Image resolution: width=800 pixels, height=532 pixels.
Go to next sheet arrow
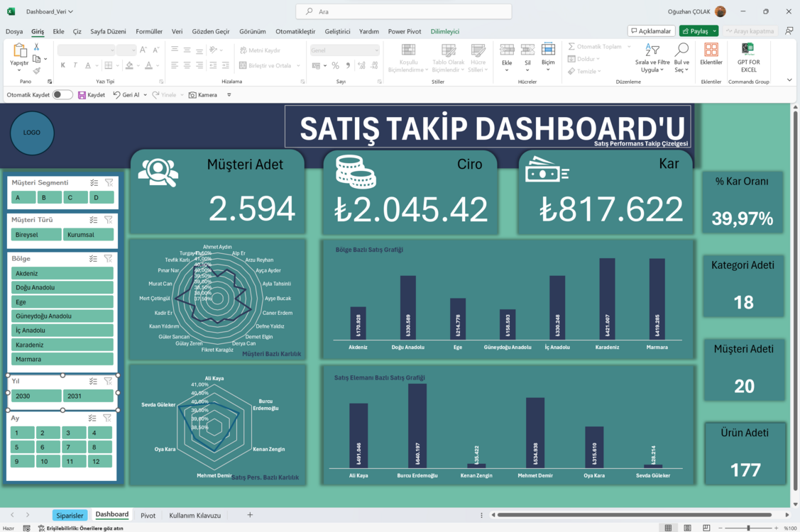click(x=28, y=515)
